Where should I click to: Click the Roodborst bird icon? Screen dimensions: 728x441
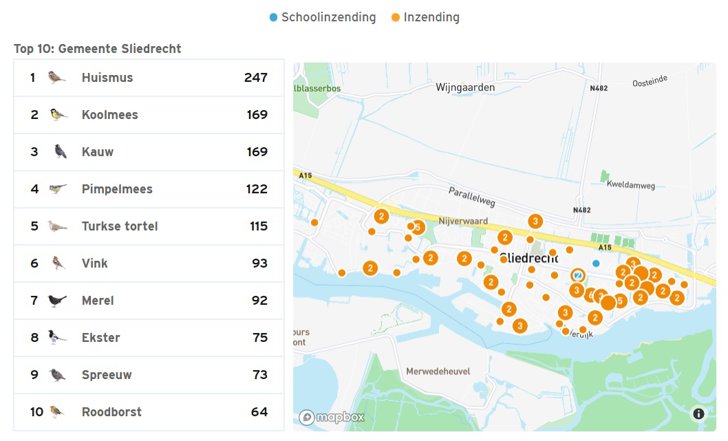click(x=57, y=411)
